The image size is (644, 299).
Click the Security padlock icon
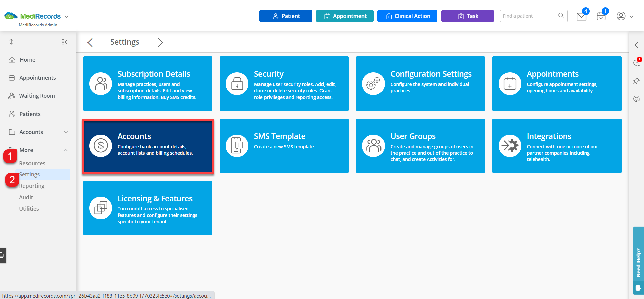coord(237,84)
